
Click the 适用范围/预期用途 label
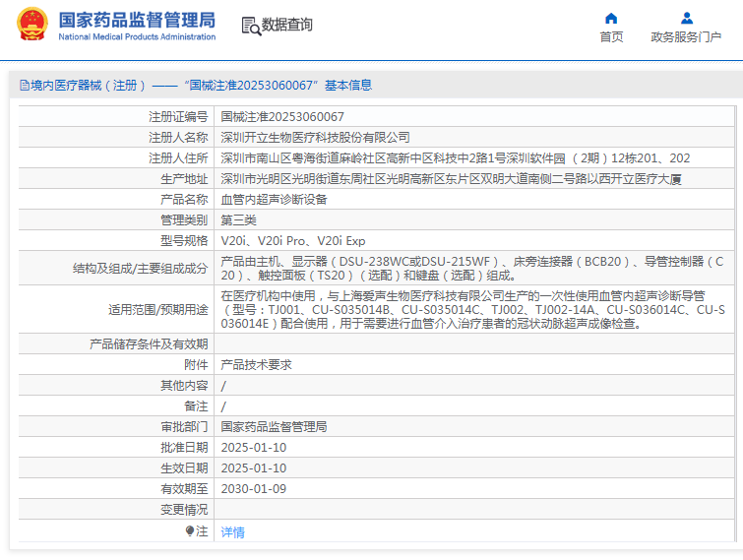tap(158, 310)
